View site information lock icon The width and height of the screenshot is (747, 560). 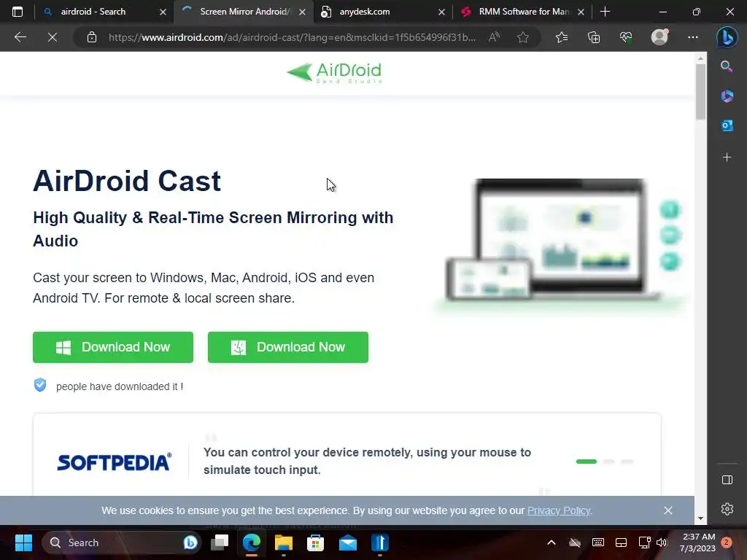pyautogui.click(x=92, y=37)
